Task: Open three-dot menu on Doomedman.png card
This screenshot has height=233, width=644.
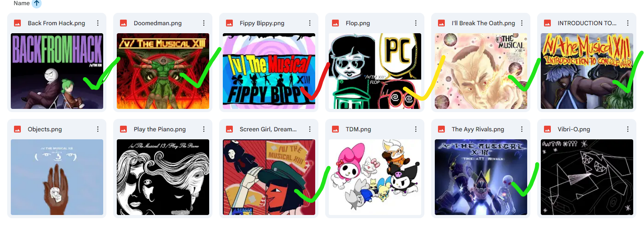Action: [204, 23]
